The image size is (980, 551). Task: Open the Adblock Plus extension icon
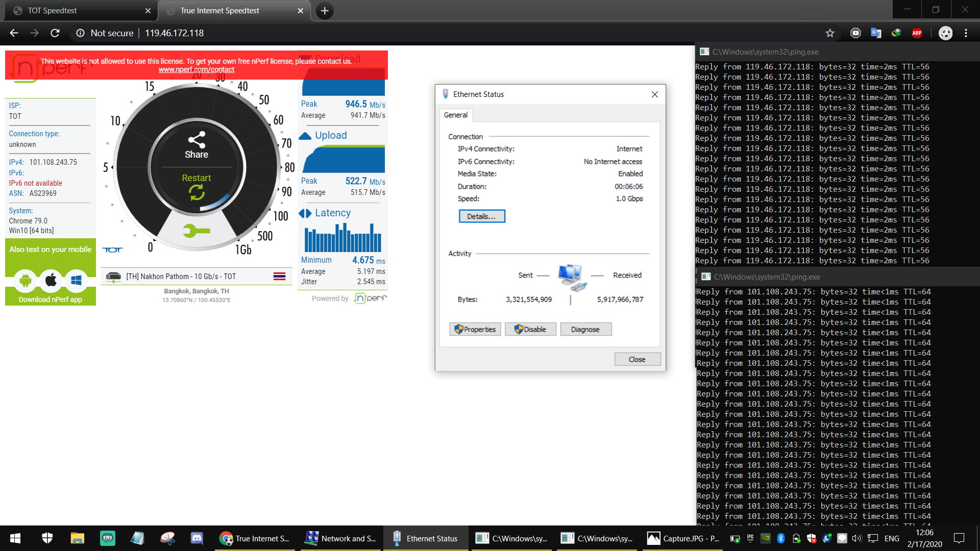(x=917, y=33)
